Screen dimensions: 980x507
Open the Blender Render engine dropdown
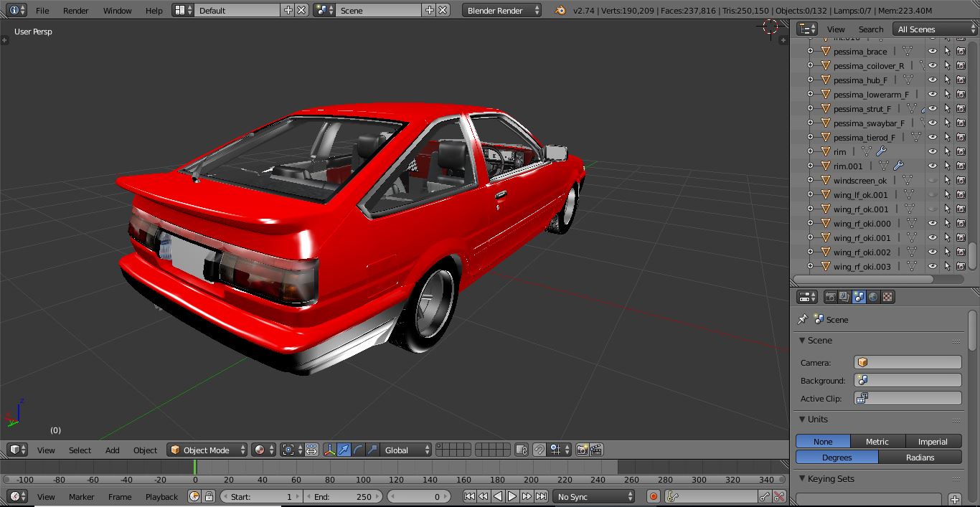(x=501, y=11)
